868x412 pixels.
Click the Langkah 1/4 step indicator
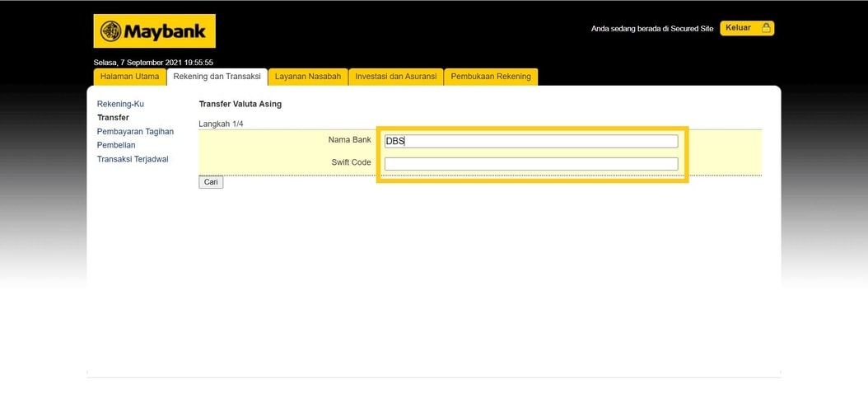click(x=221, y=124)
